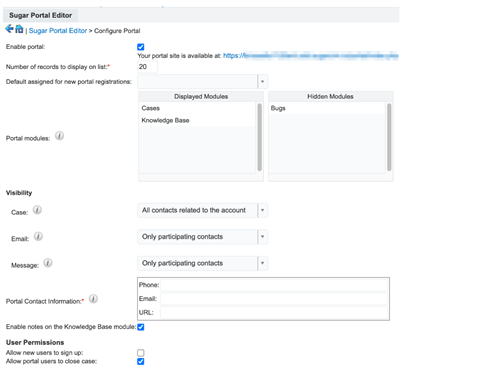This screenshot has height=371, width=499.
Task: Toggle the Enable portal checkbox
Action: [141, 47]
